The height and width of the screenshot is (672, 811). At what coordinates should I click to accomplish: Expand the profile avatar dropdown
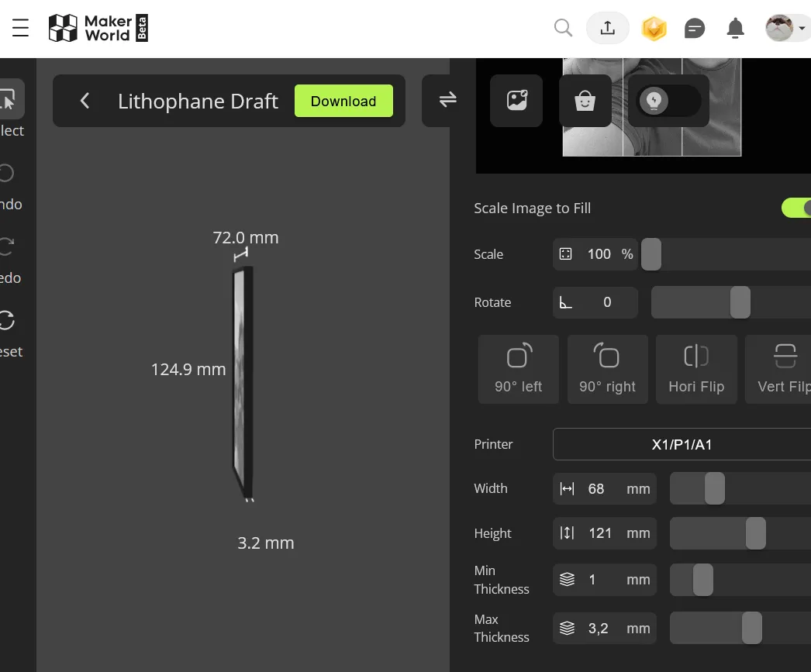[785, 27]
